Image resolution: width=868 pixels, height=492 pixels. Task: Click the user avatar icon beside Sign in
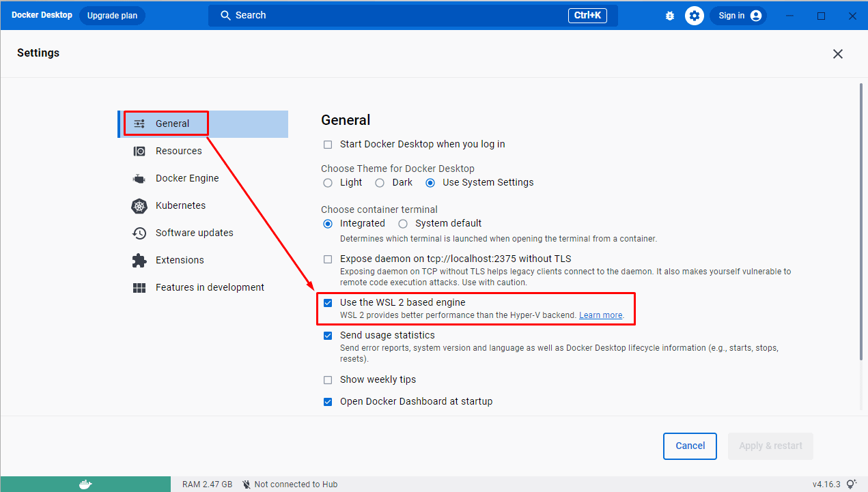click(755, 16)
